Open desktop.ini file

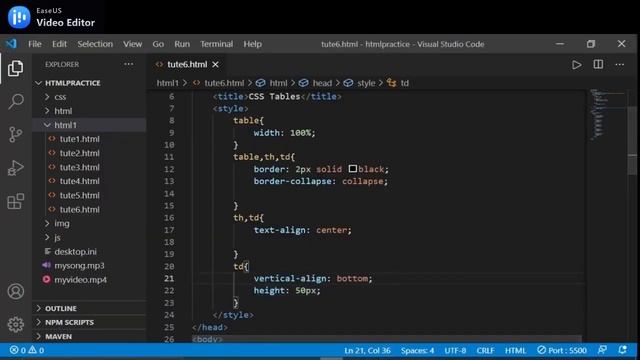(76, 251)
